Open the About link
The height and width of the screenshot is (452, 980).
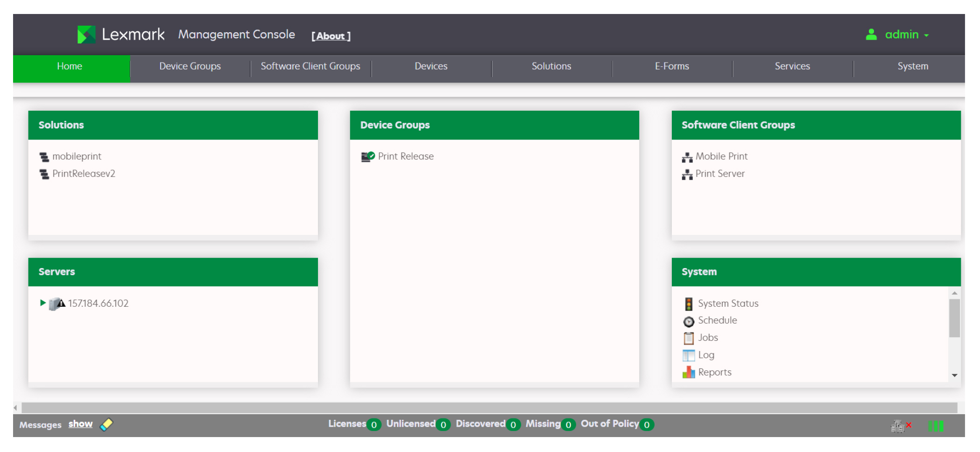[331, 36]
